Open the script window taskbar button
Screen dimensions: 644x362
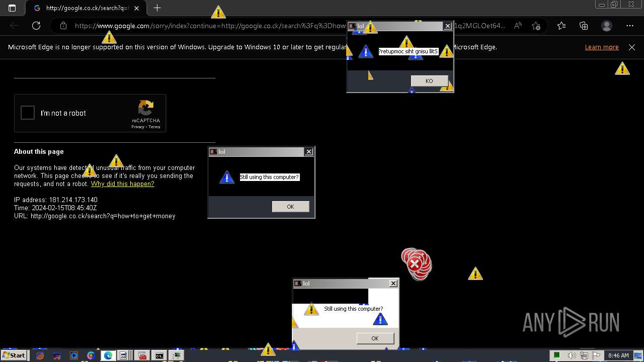coord(124,355)
